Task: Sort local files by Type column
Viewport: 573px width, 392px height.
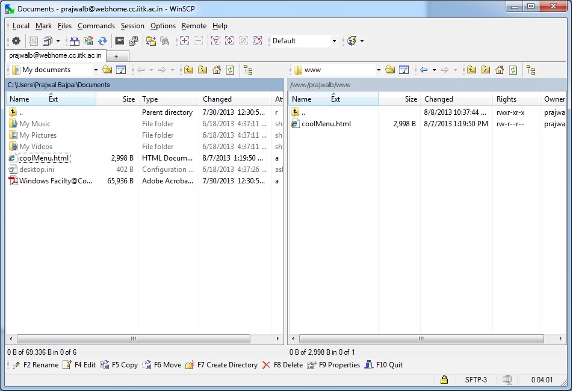Action: click(168, 99)
